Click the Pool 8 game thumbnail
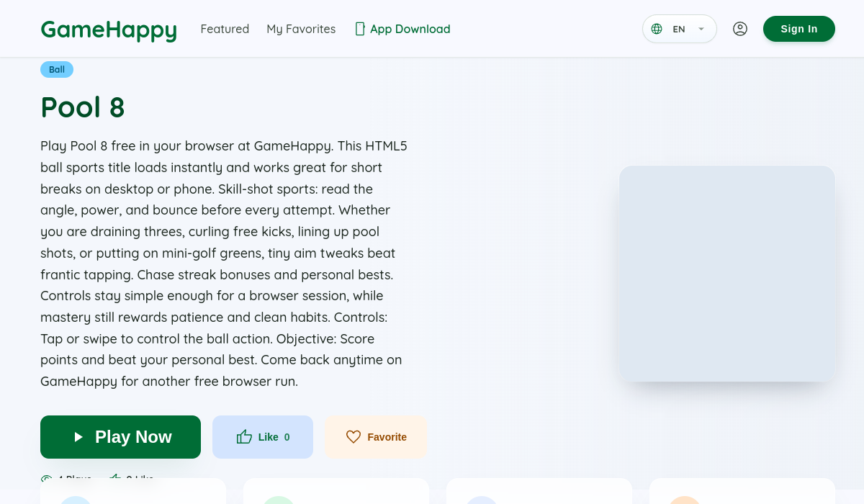This screenshot has width=864, height=504. 727,274
